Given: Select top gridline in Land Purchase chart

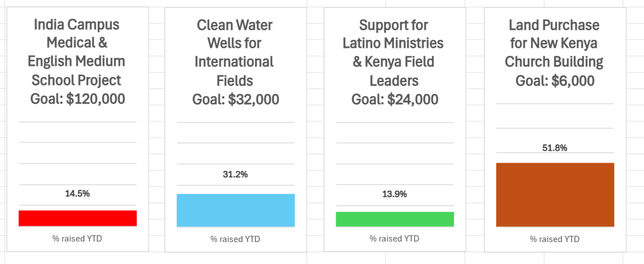Looking at the screenshot, I should [x=555, y=104].
